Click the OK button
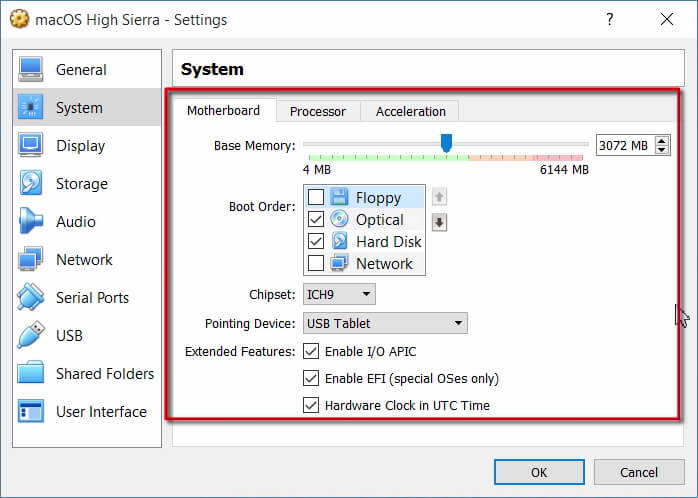Viewport: 698px width, 498px height. point(539,472)
